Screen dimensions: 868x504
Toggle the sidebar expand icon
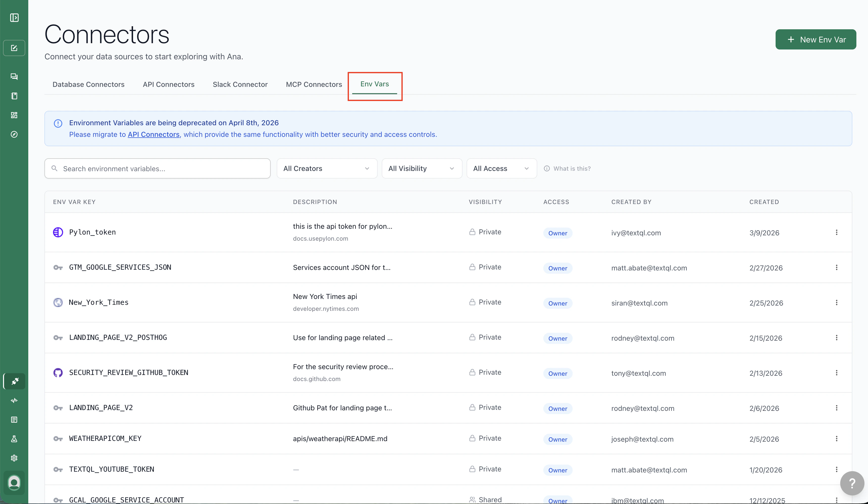[14, 18]
